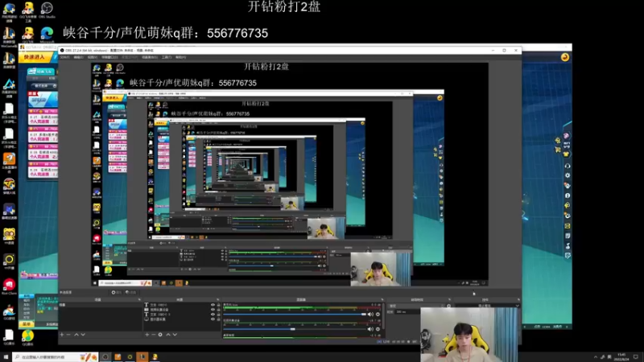The width and height of the screenshot is (644, 362).
Task: Open the 斗鱼直播伴侣 desktop shortcut
Action: pos(9,162)
